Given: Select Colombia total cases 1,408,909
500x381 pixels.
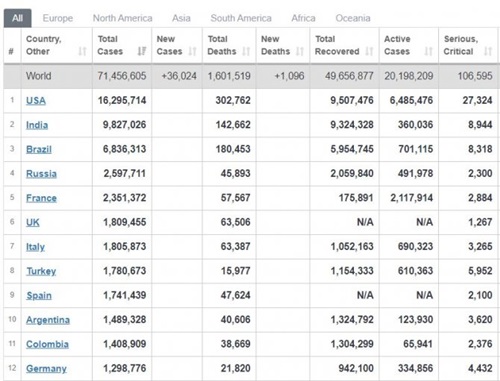Looking at the screenshot, I should pos(124,344).
